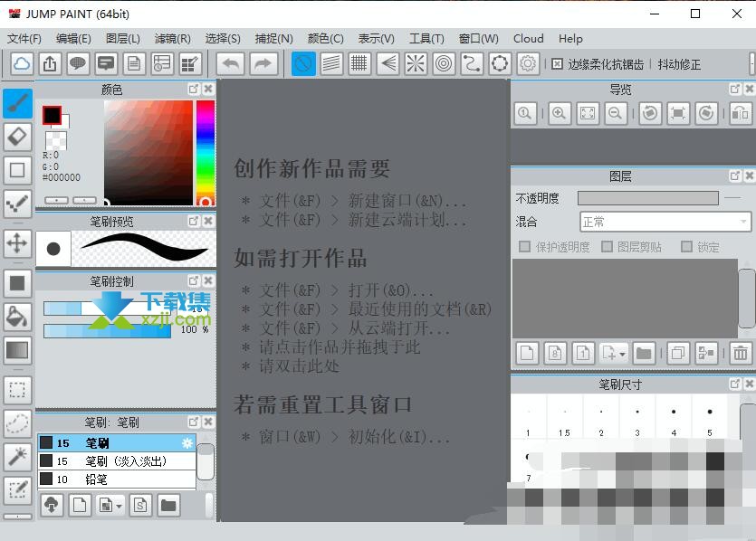This screenshot has width=756, height=541.
Task: Enable radial snap
Action: click(416, 63)
